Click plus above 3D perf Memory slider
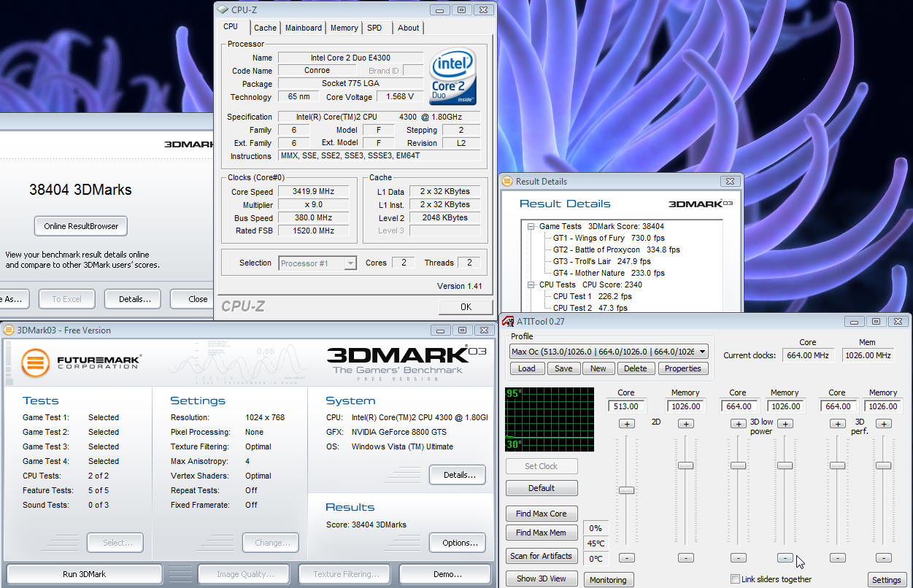 tap(883, 423)
